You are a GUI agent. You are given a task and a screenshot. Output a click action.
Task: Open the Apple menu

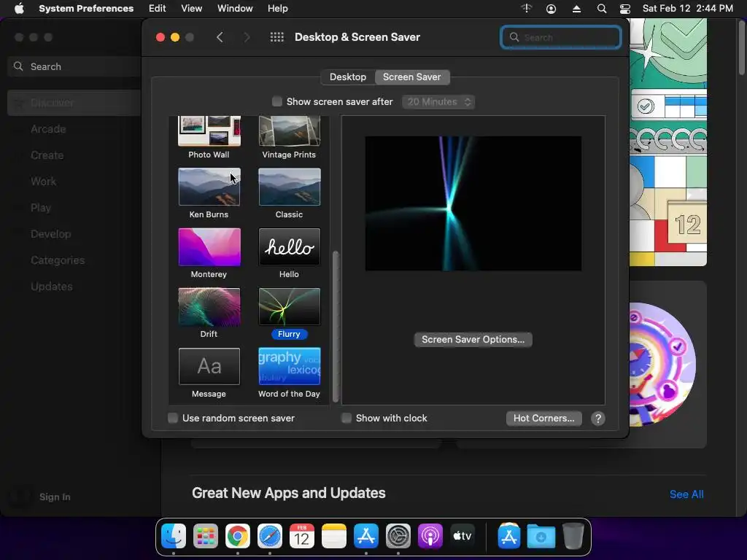pos(19,9)
